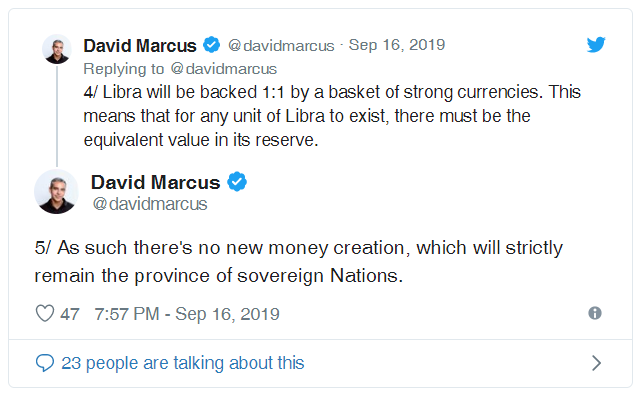Screen dimensions: 641x393
Task: Open the tweet info icon
Action: pyautogui.click(x=595, y=313)
